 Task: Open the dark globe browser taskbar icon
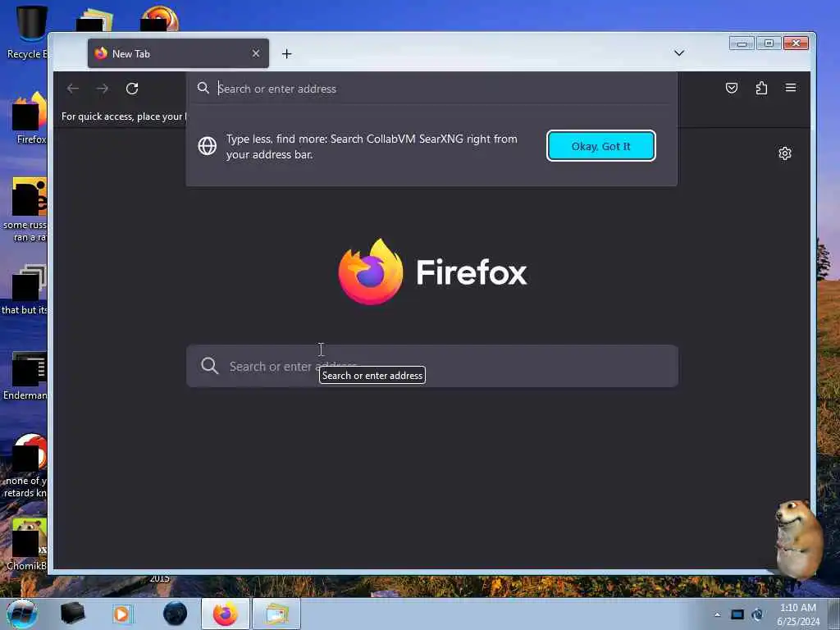(176, 614)
